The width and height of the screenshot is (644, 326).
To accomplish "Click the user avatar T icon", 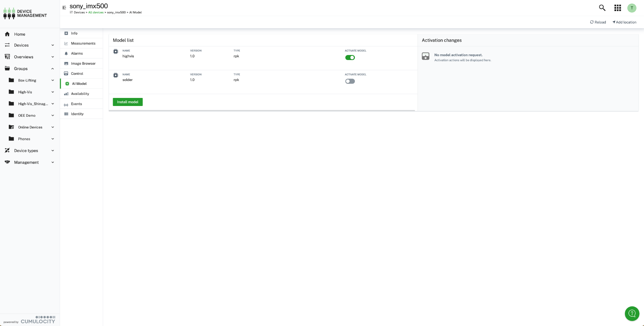I will point(632,8).
